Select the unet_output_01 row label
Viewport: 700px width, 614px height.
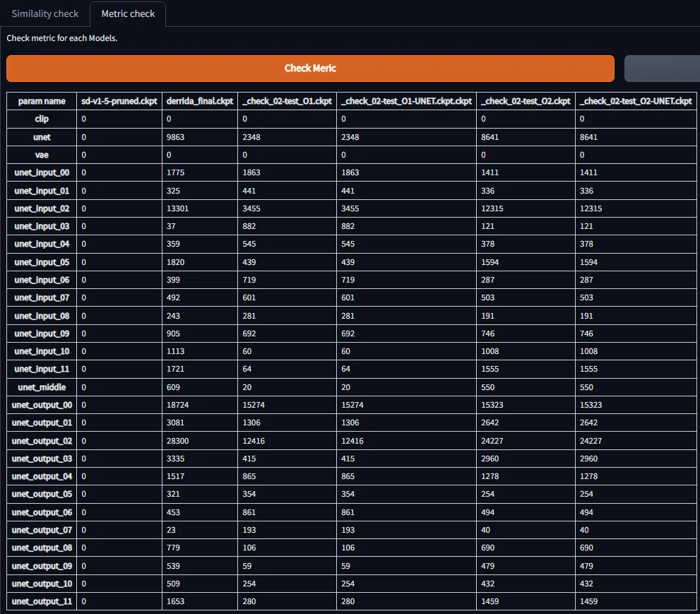coord(42,423)
